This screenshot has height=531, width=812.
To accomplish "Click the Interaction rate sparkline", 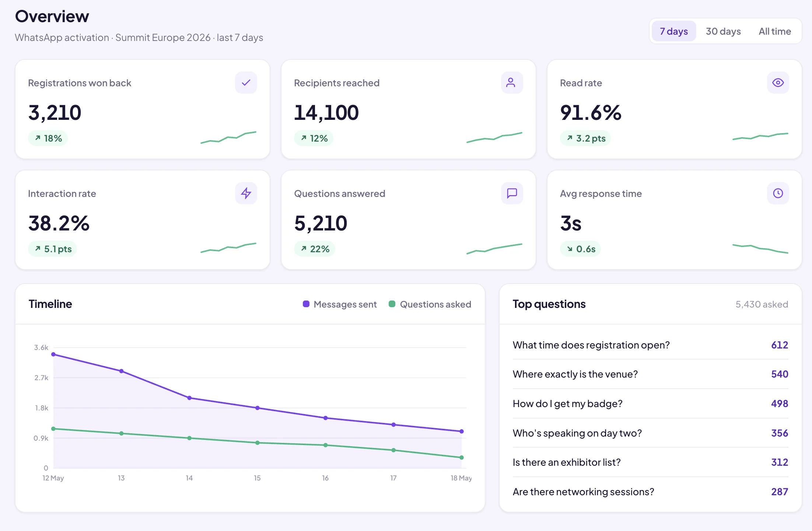I will click(x=228, y=248).
